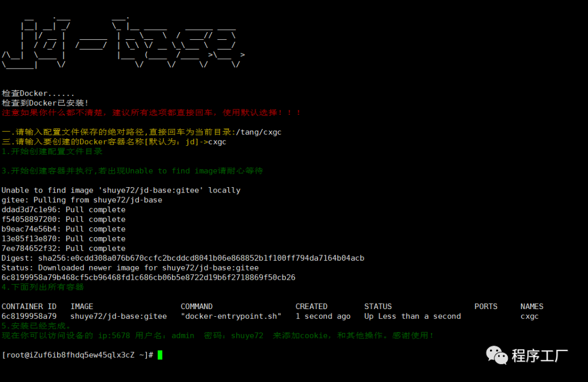The height and width of the screenshot is (382, 588).
Task: Click the layer line '13e85f13e870: Pull complete'
Action: point(63,239)
